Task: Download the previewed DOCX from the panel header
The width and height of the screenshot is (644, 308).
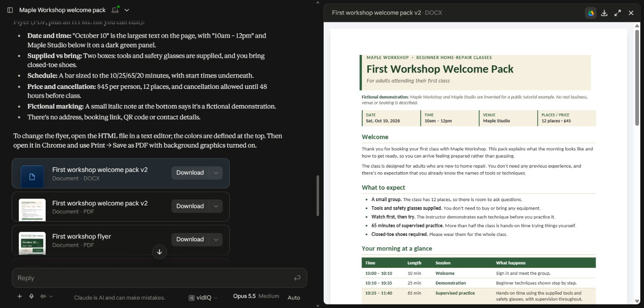Action: 604,13
